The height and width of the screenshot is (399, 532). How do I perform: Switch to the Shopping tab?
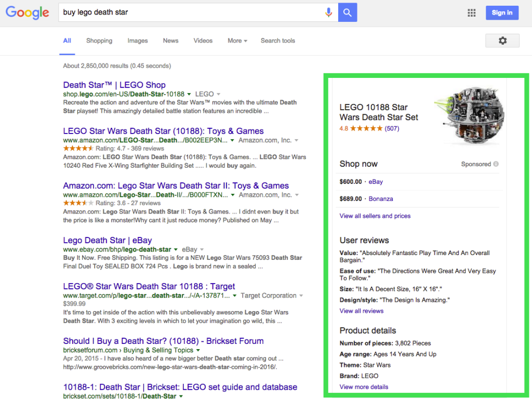click(99, 41)
